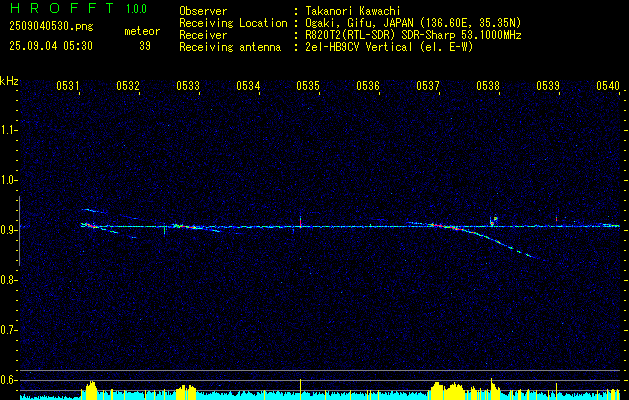Click the 0538 time marker
629x400 pixels.
pyautogui.click(x=488, y=85)
